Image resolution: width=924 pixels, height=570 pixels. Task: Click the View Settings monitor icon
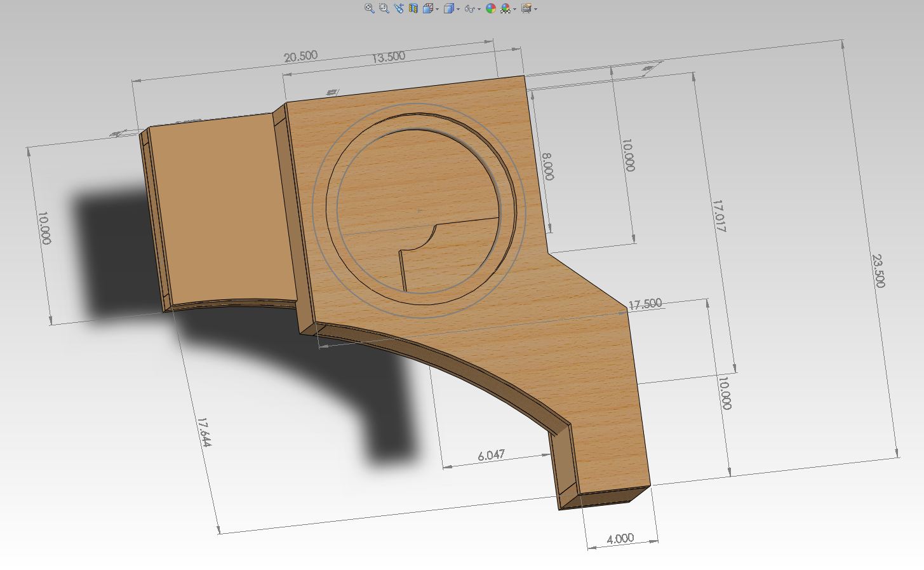coord(526,8)
